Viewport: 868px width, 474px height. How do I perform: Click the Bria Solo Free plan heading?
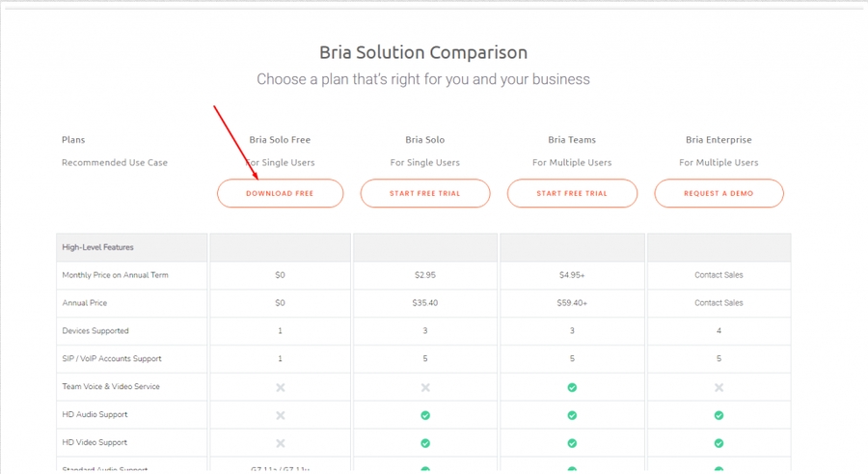280,140
